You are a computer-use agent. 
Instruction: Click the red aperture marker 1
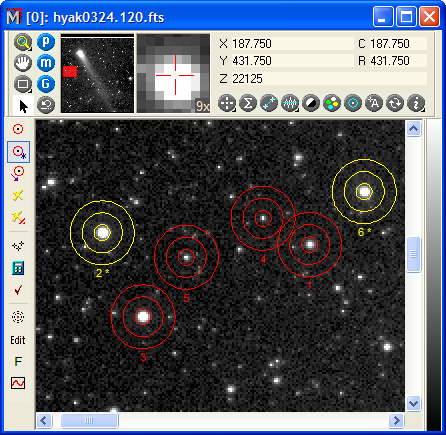pyautogui.click(x=310, y=245)
